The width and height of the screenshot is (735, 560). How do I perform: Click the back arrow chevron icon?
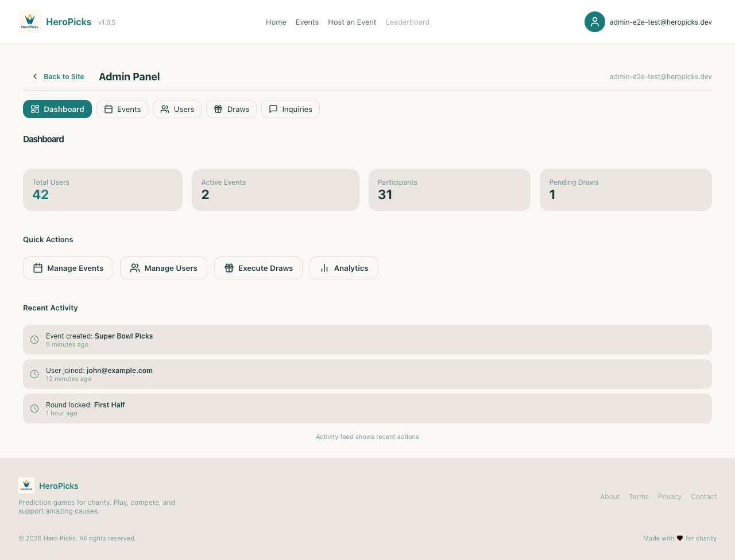pyautogui.click(x=35, y=76)
